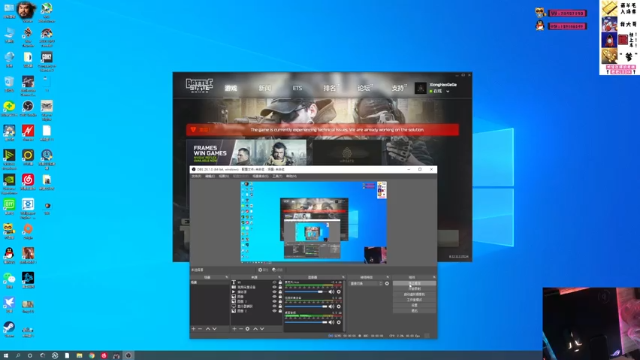Open Steam from the desktop shortcuts
This screenshot has width=640, height=360.
[9, 327]
